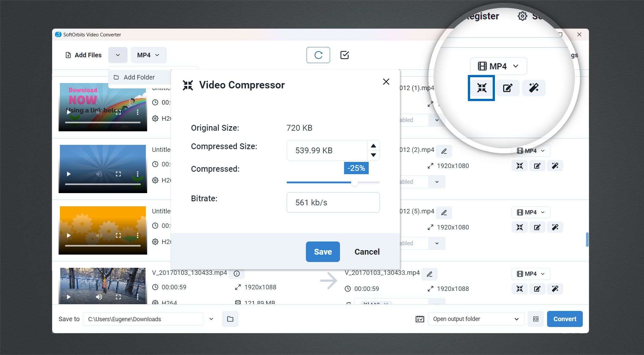Expand the MP4 format dropdown top bar
Viewport: 644px width, 355px height.
tap(148, 55)
